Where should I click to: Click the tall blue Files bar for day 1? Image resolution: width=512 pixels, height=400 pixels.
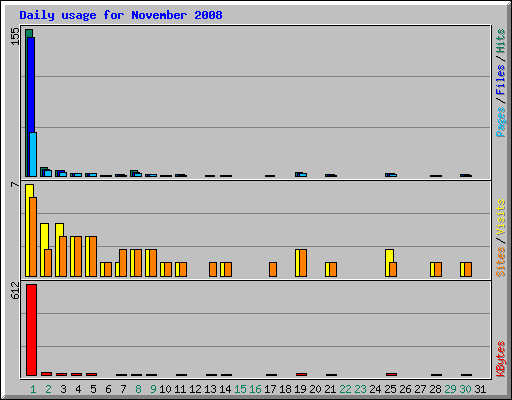(31, 85)
